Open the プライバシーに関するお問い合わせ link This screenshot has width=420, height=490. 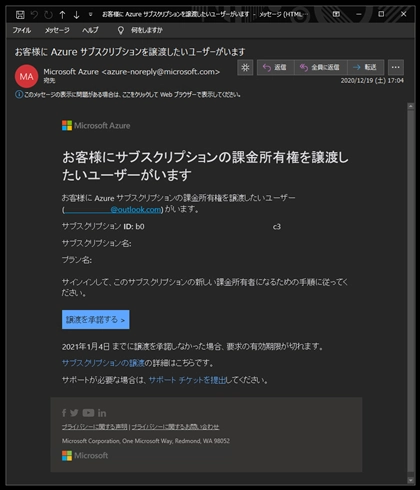175,427
